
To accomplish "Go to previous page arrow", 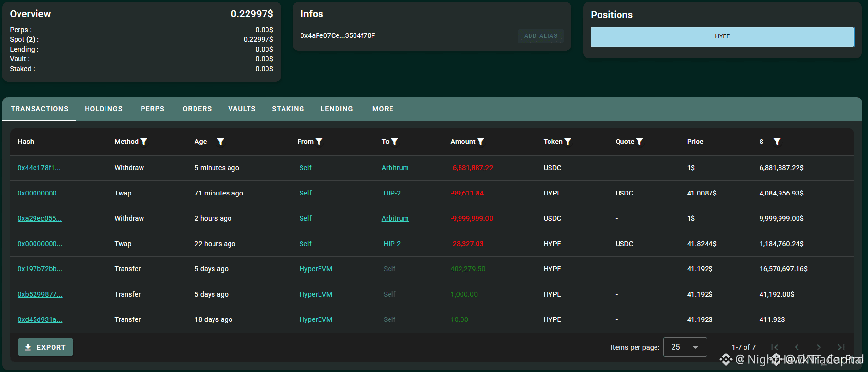I will coord(797,347).
